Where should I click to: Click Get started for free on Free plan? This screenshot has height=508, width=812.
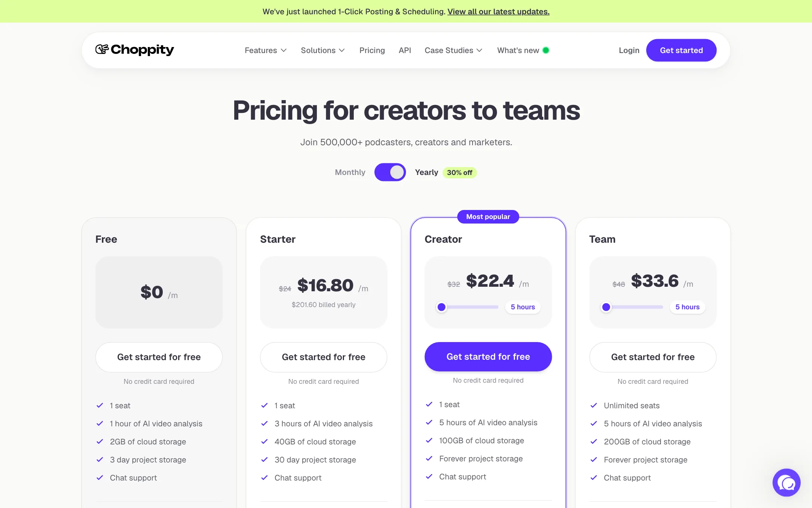point(159,357)
